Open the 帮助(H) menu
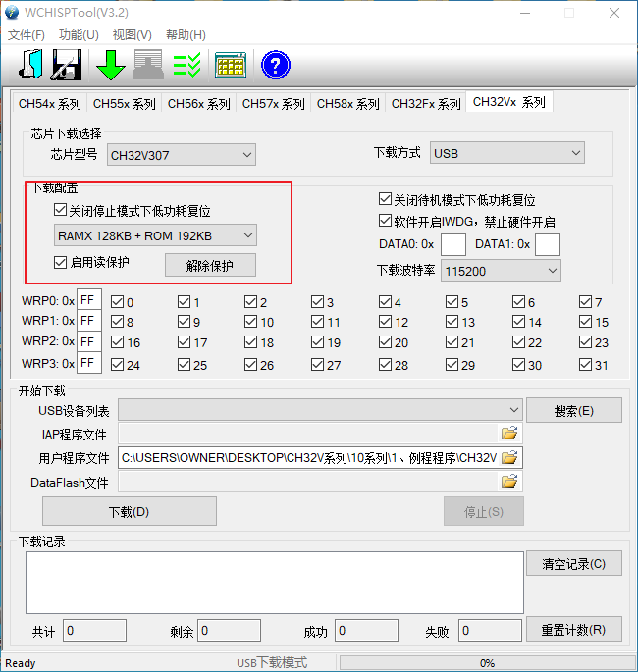 [186, 35]
